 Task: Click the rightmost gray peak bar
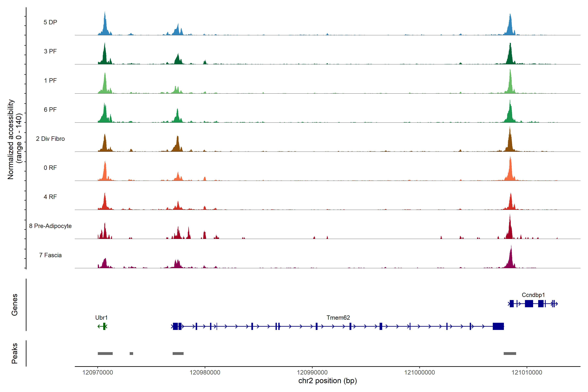510,353
